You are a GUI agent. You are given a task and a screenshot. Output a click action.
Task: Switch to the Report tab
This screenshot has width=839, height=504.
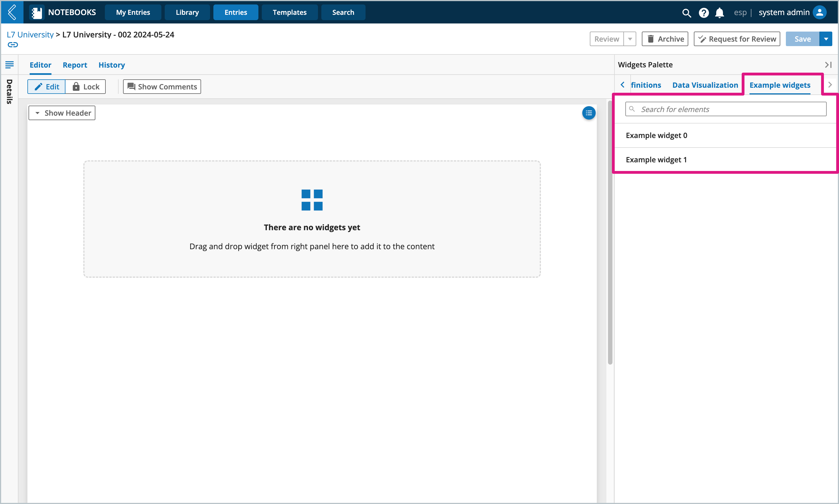[74, 65]
